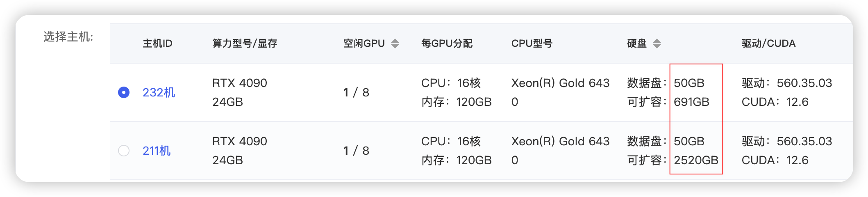Click the 空闲GPU column header text
This screenshot has height=197, width=868.
click(364, 44)
